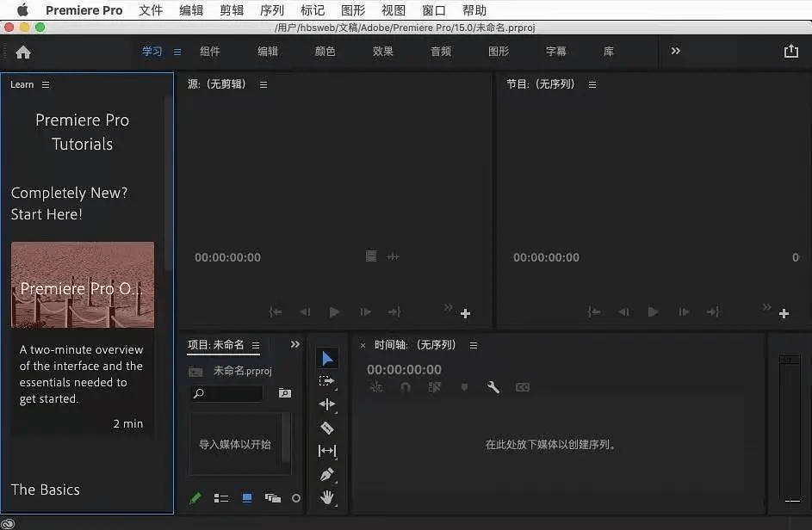
Task: Toggle insert sequences as nests button
Action: click(376, 386)
